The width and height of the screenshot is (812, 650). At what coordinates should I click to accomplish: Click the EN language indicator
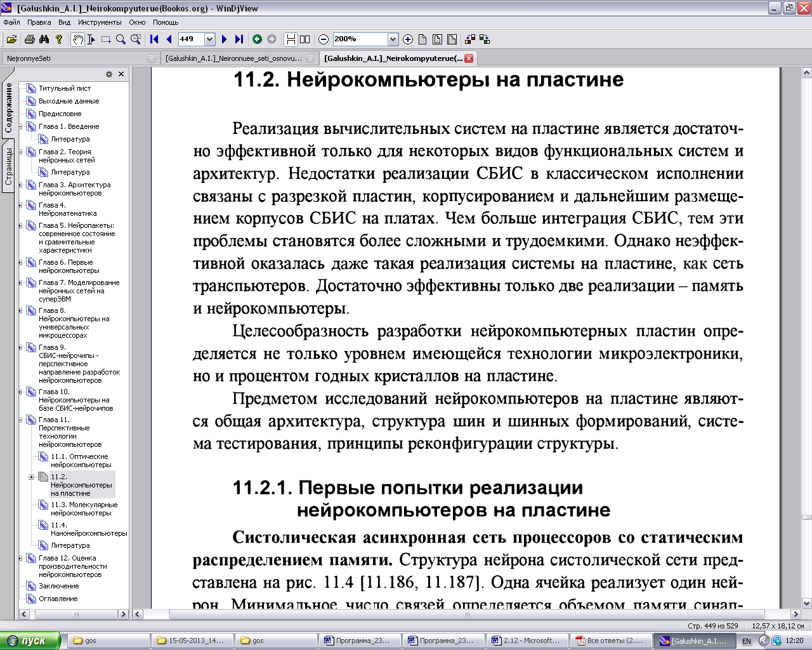pos(747,641)
